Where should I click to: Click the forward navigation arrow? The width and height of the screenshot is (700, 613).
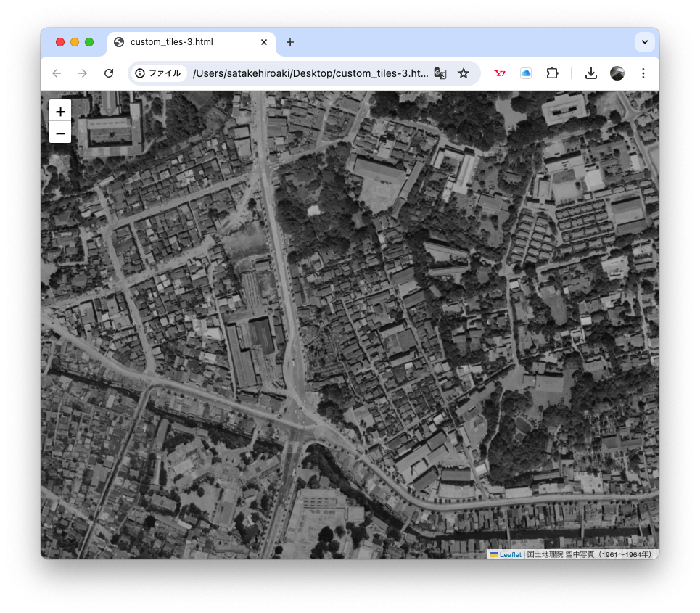(83, 73)
